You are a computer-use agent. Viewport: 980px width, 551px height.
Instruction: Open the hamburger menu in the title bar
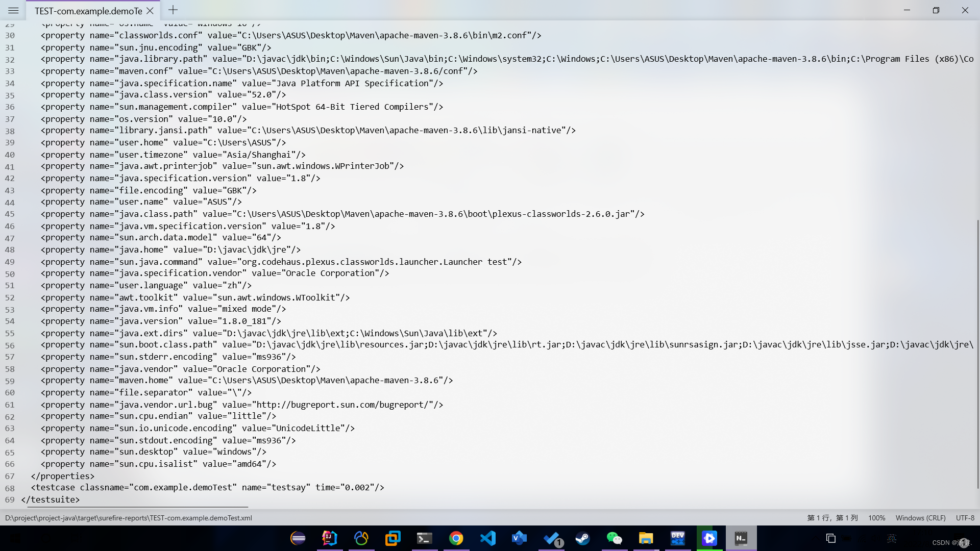(13, 10)
